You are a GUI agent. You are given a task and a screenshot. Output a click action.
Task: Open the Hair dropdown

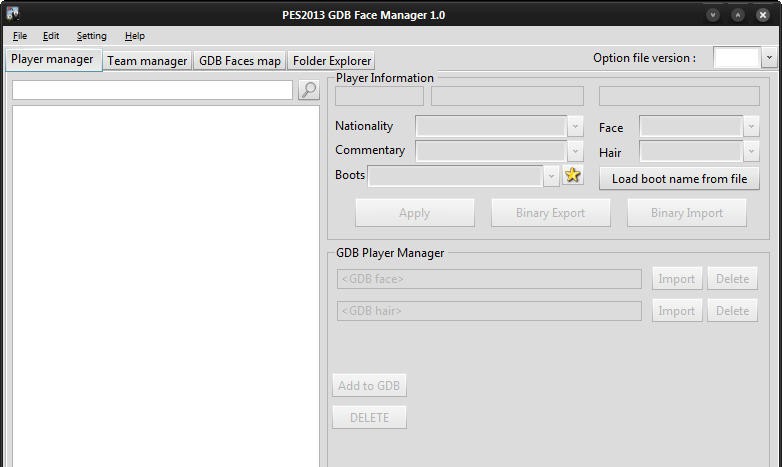point(751,151)
